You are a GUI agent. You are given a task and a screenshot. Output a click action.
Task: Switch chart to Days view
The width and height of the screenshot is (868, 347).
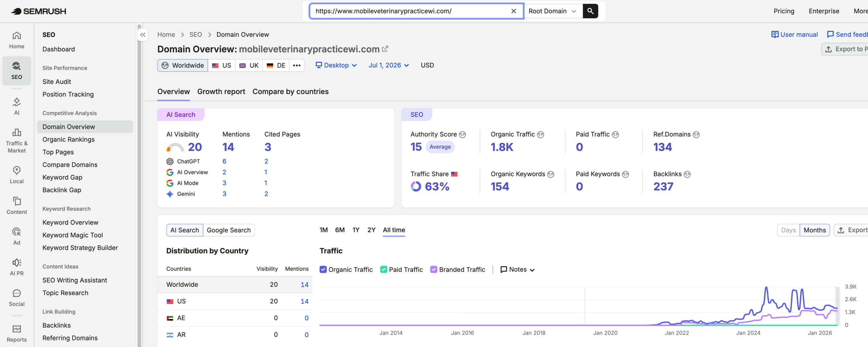pos(788,230)
